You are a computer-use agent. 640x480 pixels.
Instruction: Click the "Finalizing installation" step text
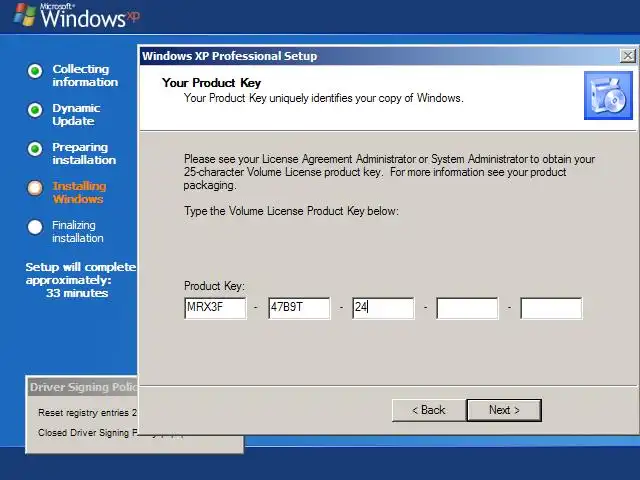pos(78,231)
